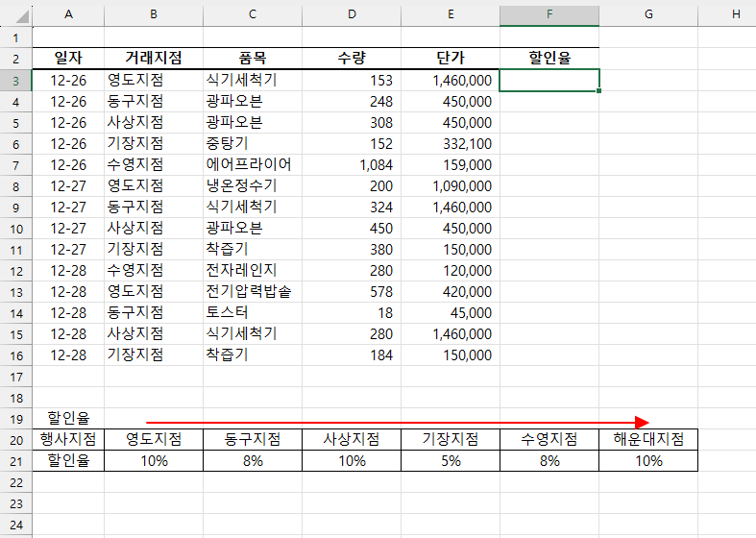Select cell B12 수영지점
The width and height of the screenshot is (756, 538).
click(x=154, y=271)
